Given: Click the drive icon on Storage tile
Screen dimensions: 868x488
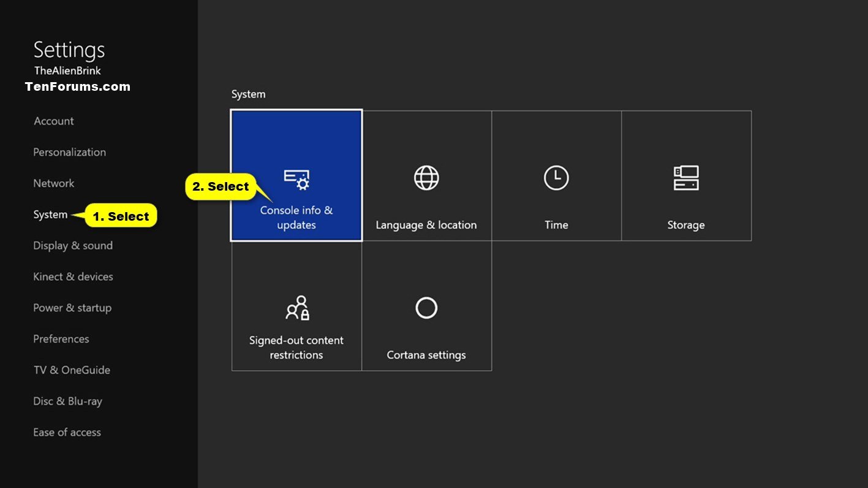Looking at the screenshot, I should click(x=686, y=178).
